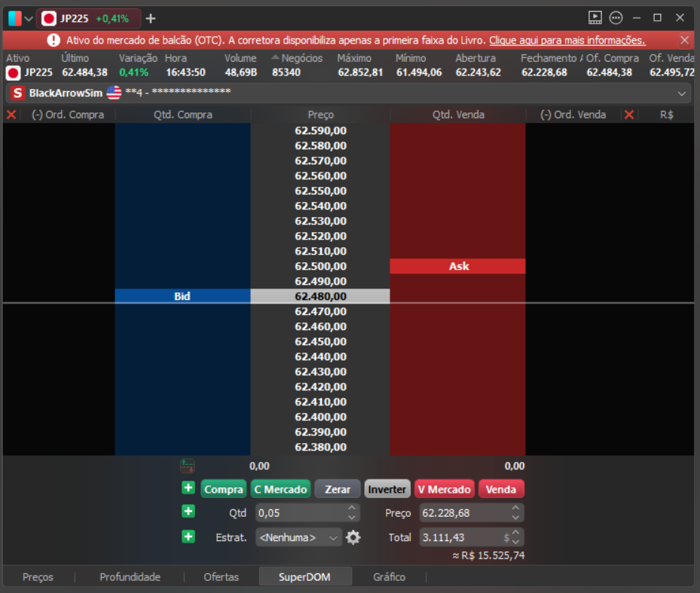Increase Qtd with the up stepper arrow
Viewport: 700px width, 593px height.
point(352,508)
